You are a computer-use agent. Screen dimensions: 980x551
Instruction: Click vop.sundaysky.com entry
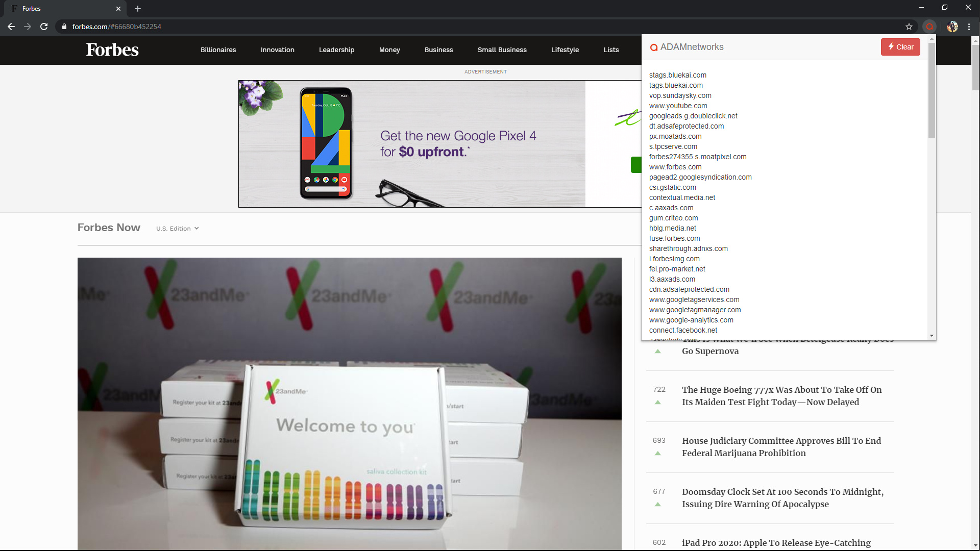[x=680, y=95]
